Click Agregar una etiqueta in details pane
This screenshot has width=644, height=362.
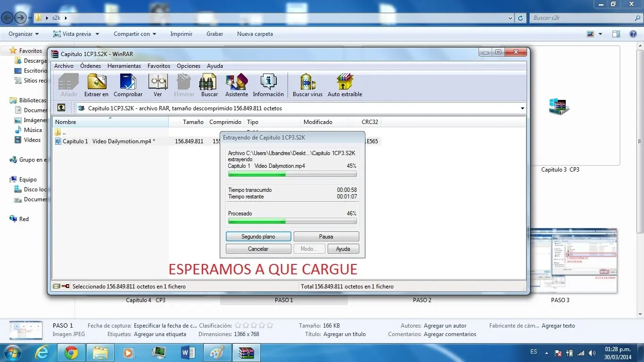pyautogui.click(x=160, y=334)
